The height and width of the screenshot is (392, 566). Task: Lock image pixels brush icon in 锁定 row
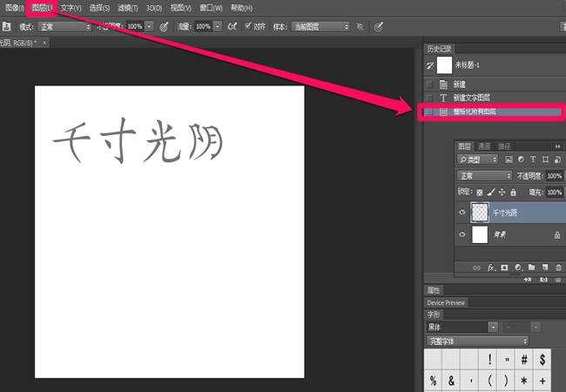click(x=491, y=192)
